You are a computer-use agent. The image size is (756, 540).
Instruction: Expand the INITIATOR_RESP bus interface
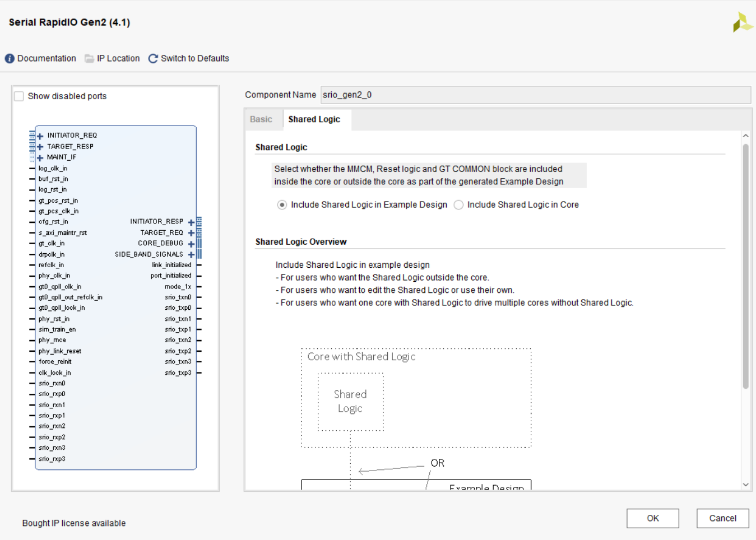coord(191,222)
